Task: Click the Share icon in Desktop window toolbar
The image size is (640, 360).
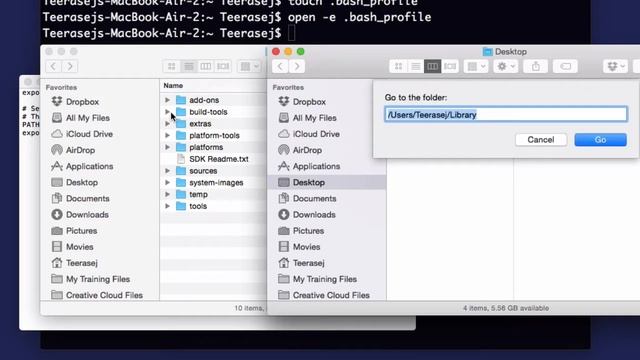Action: pyautogui.click(x=536, y=66)
